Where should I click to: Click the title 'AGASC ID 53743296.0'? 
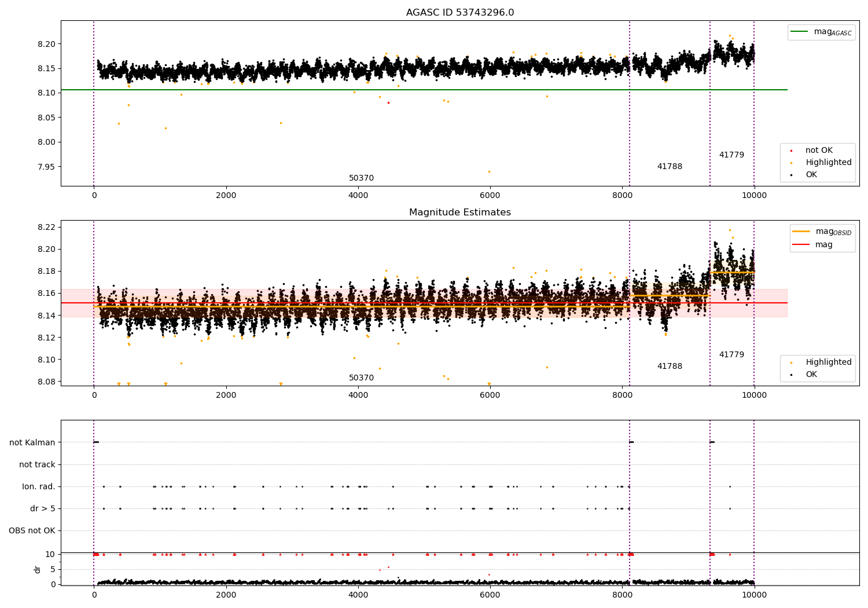460,13
